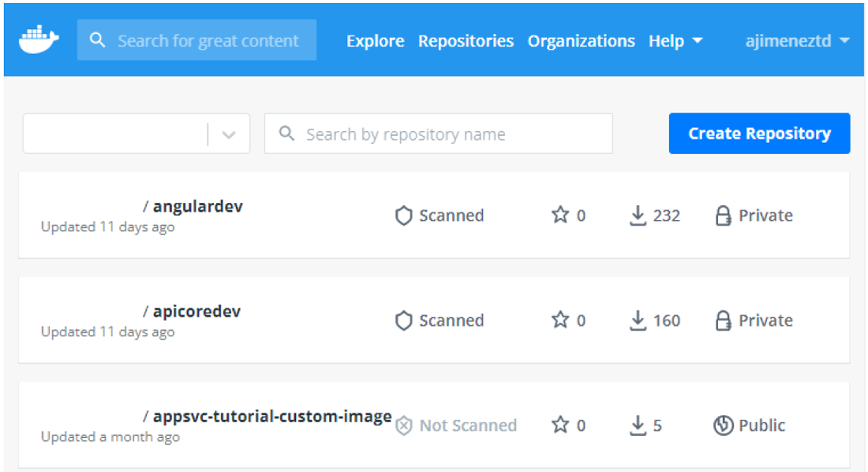
Task: Navigate to Organizations
Action: [581, 41]
